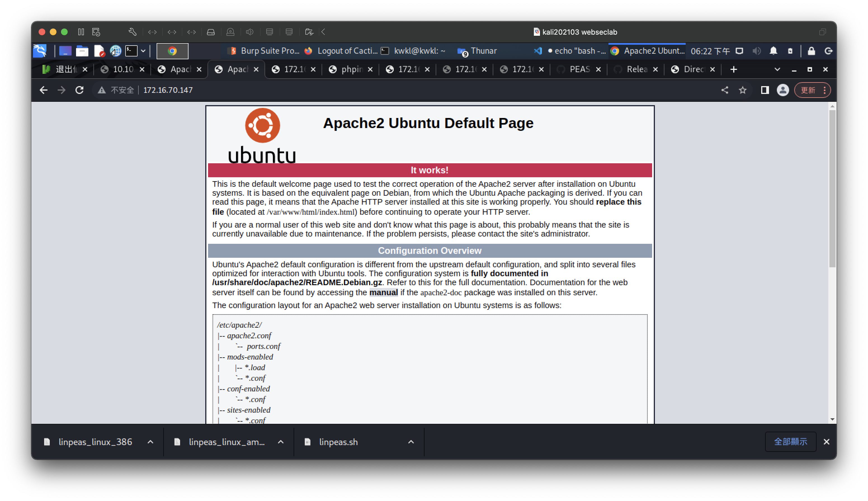Click the display screen icon in Kali panel
The image size is (868, 501).
point(739,51)
